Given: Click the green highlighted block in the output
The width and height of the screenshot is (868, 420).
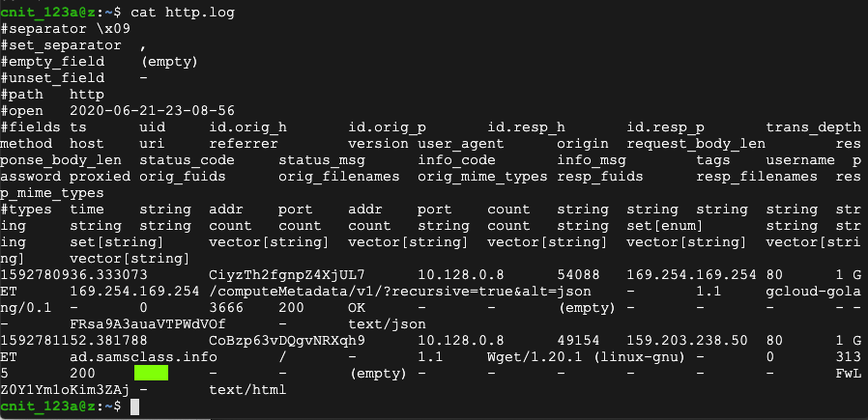Looking at the screenshot, I should point(152,372).
